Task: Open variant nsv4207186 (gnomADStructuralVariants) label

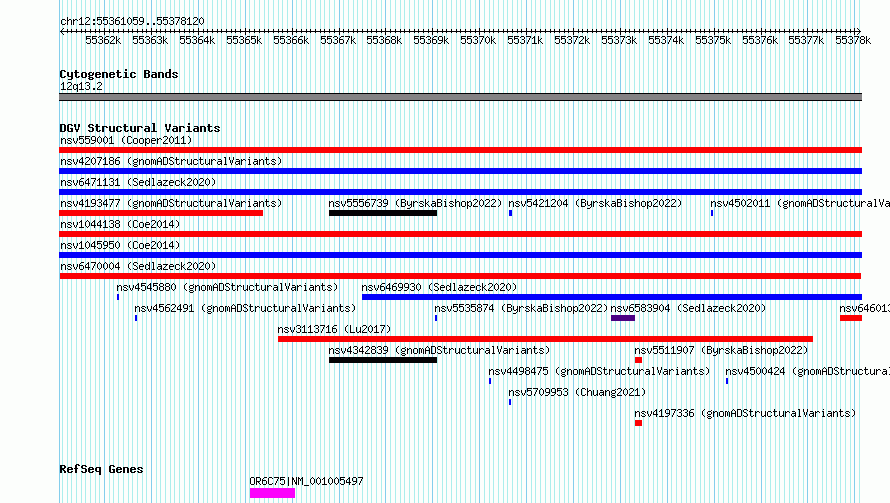Action: click(x=171, y=161)
